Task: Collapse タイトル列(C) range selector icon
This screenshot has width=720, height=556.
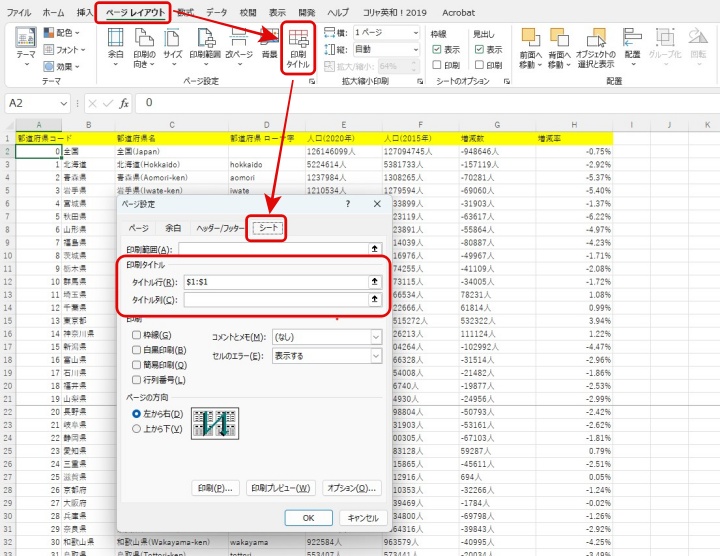Action: tap(375, 299)
